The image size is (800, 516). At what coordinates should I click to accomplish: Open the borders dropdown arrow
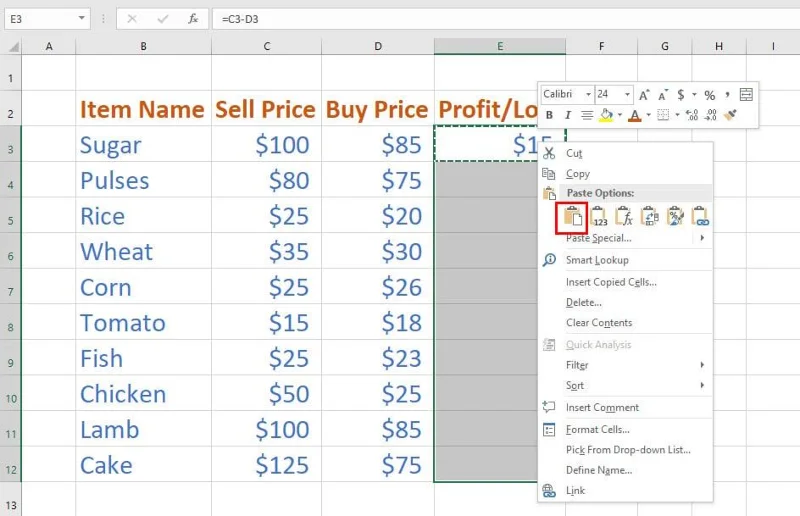[x=677, y=115]
